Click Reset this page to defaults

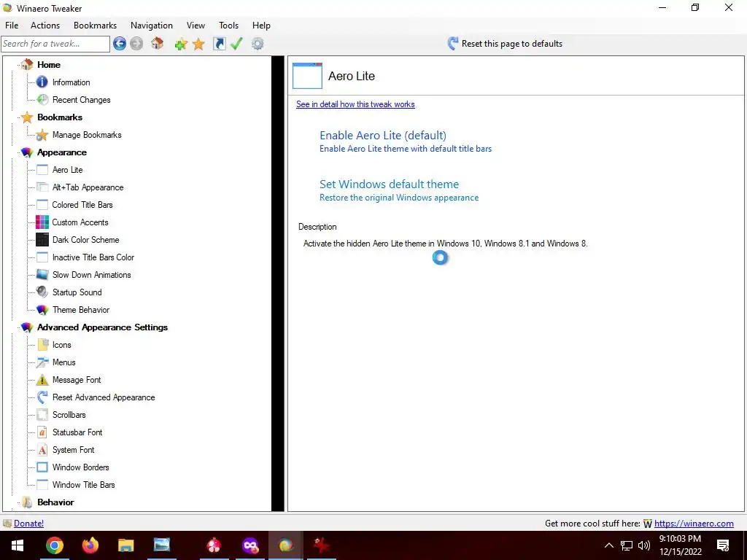(x=505, y=44)
